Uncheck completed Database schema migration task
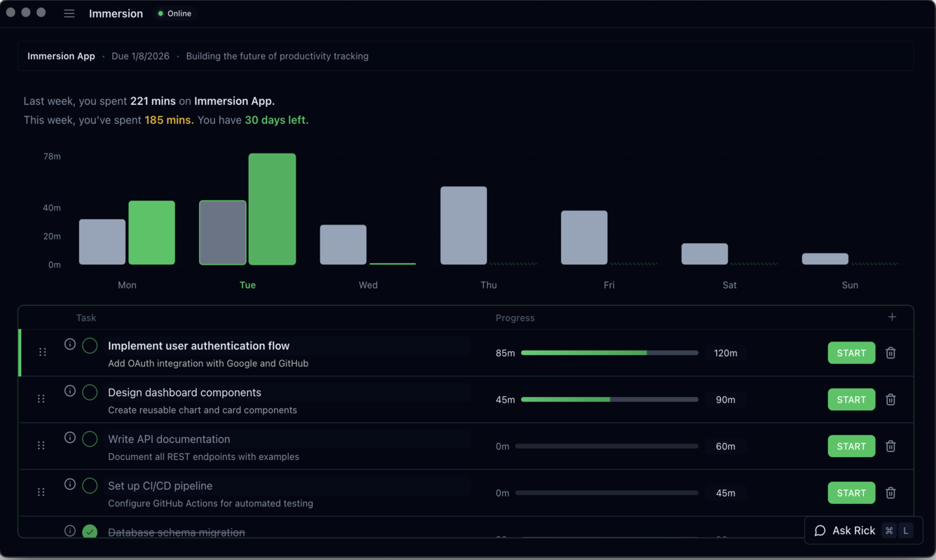This screenshot has height=560, width=936. coord(90,531)
